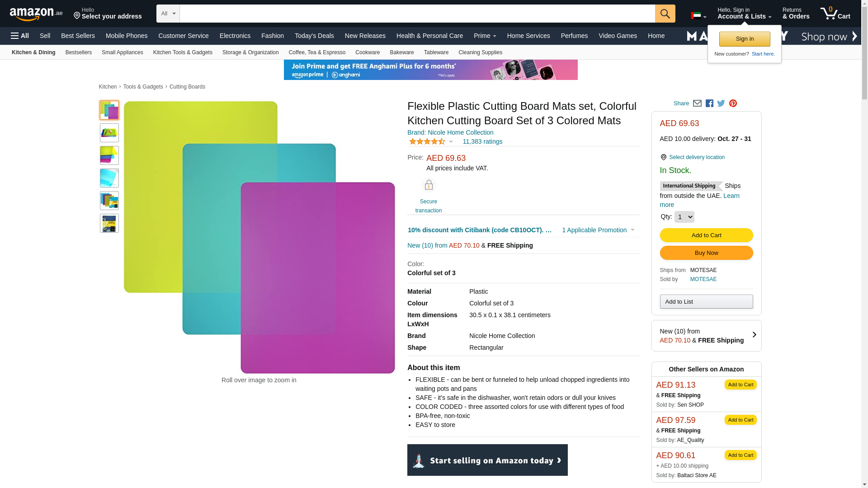Go to Cookware category tab
This screenshot has width=868, height=488.
(368, 52)
